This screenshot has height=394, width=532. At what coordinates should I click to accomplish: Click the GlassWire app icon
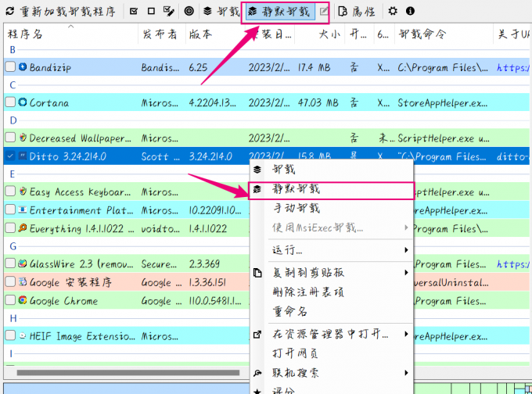tap(23, 263)
